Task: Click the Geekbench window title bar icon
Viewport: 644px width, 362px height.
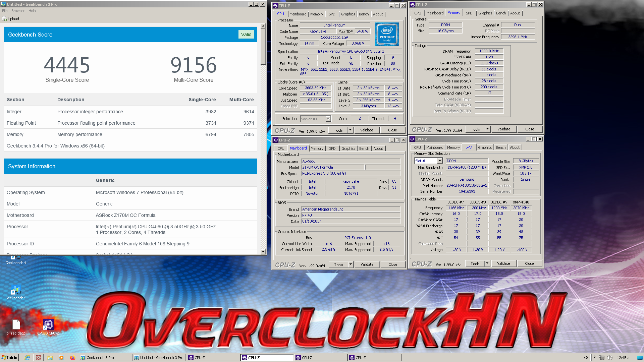Action: [x=3, y=4]
